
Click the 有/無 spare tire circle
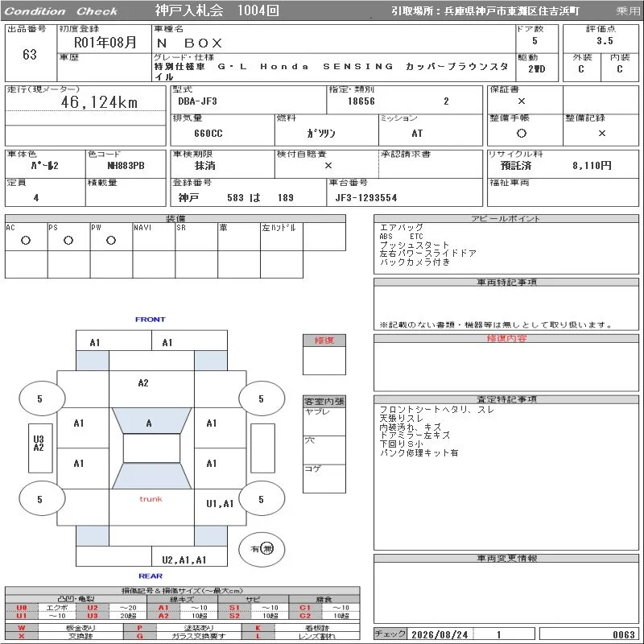point(262,549)
